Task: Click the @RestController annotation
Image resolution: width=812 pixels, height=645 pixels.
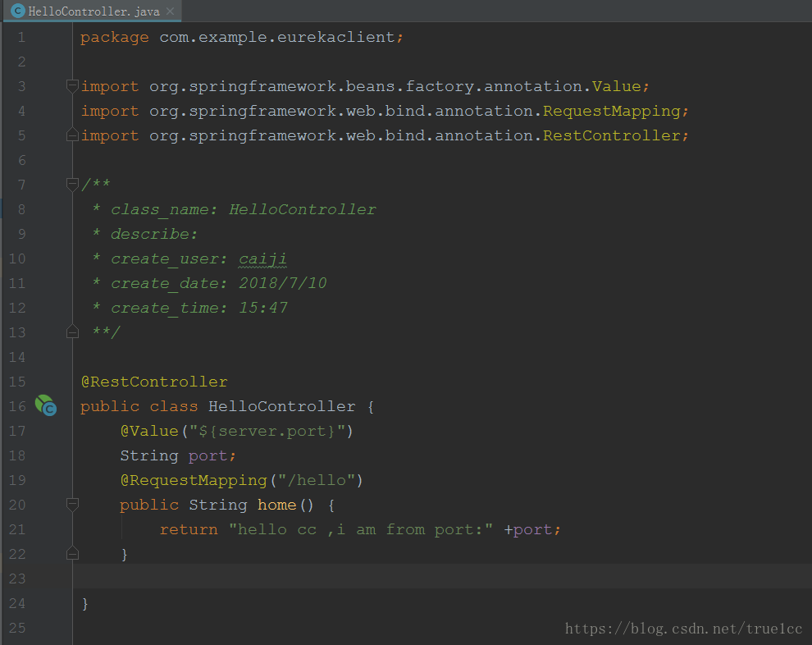Action: click(154, 382)
